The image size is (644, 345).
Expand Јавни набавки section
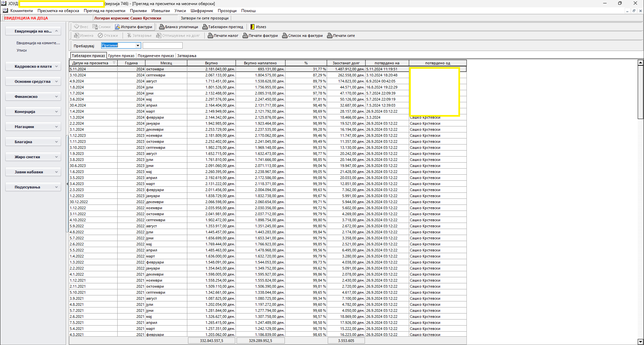click(56, 172)
